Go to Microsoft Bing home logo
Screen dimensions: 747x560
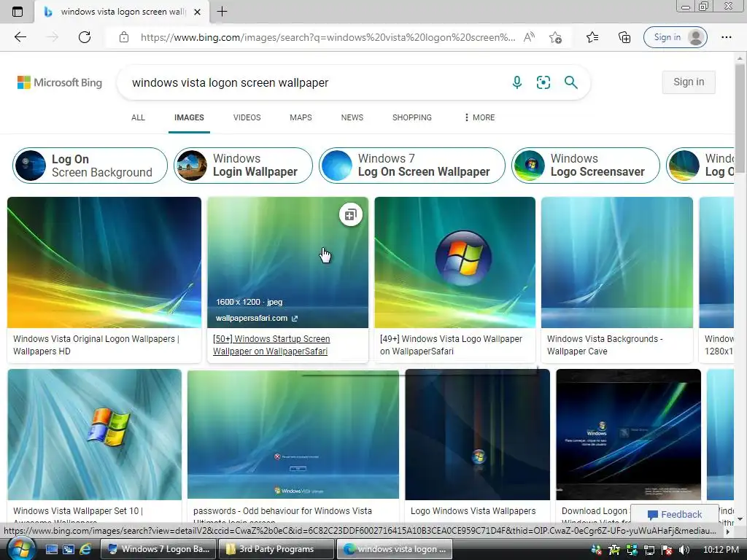(x=60, y=82)
